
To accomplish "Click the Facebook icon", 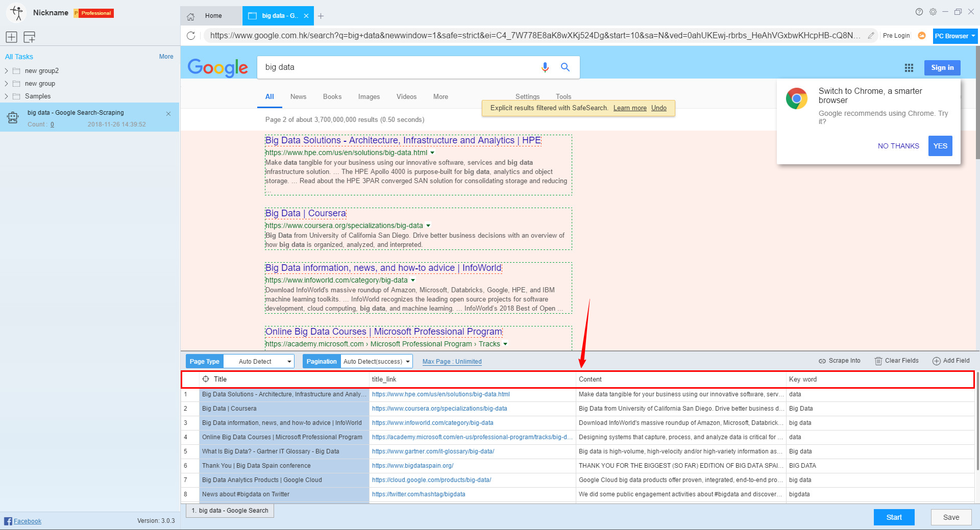I will [8, 521].
